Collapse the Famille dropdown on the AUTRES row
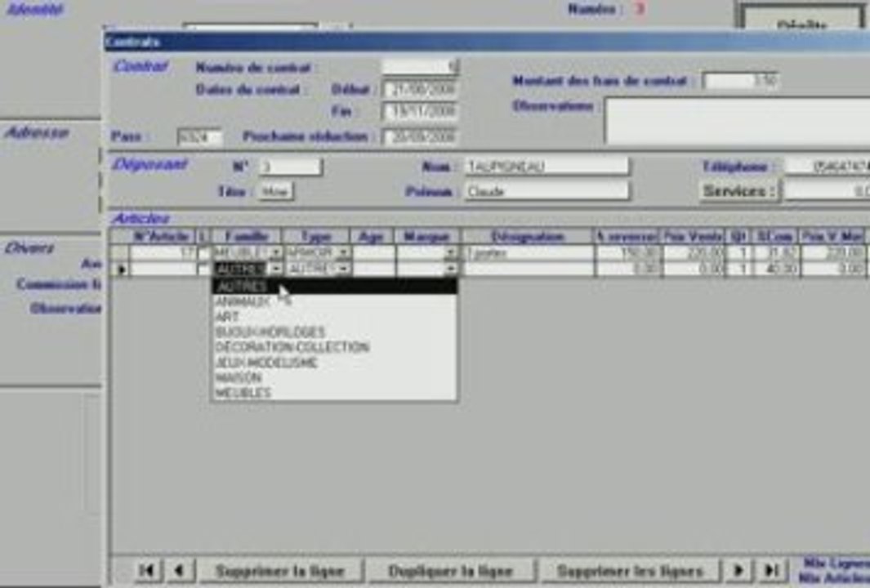The image size is (870, 588). pyautogui.click(x=276, y=269)
